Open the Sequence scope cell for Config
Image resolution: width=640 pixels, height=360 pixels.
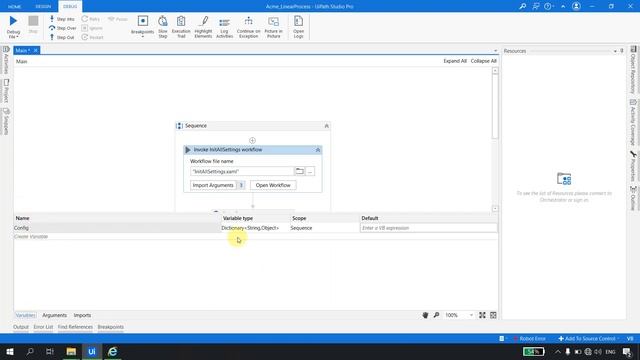pyautogui.click(x=324, y=228)
